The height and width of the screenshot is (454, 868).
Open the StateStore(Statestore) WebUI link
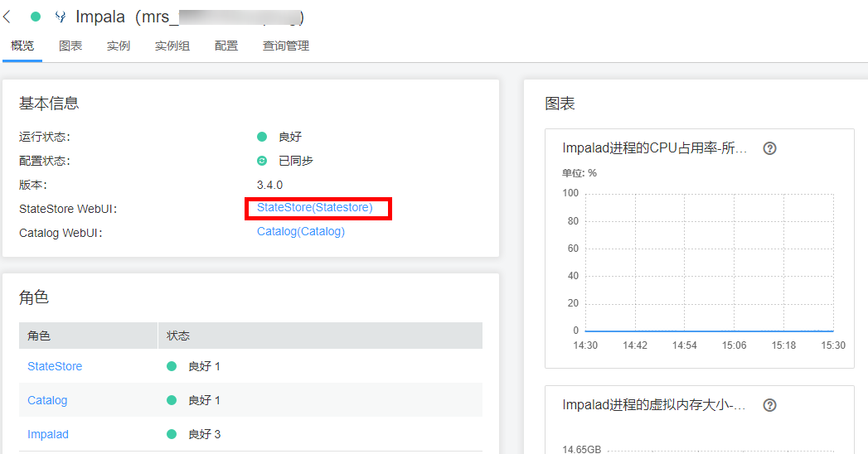point(314,207)
